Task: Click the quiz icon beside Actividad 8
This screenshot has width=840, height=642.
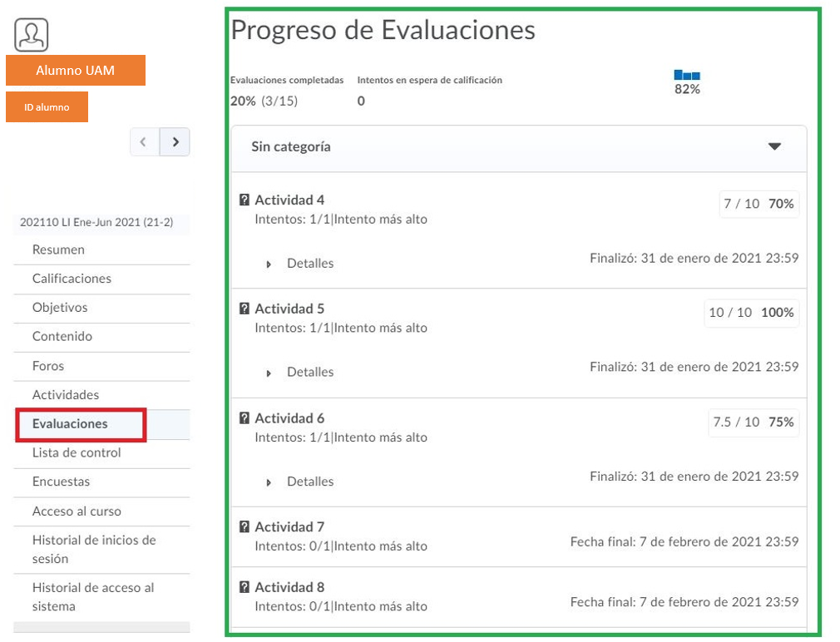Action: tap(245, 587)
